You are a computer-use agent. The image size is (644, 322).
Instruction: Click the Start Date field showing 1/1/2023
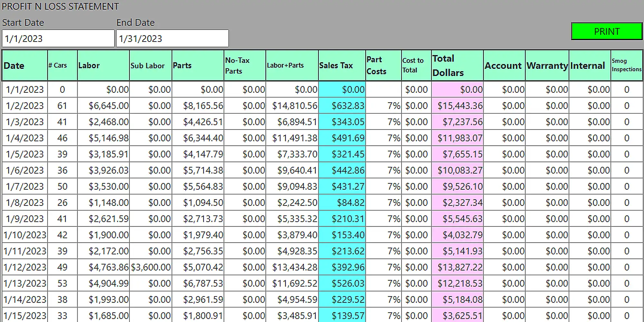pyautogui.click(x=58, y=38)
